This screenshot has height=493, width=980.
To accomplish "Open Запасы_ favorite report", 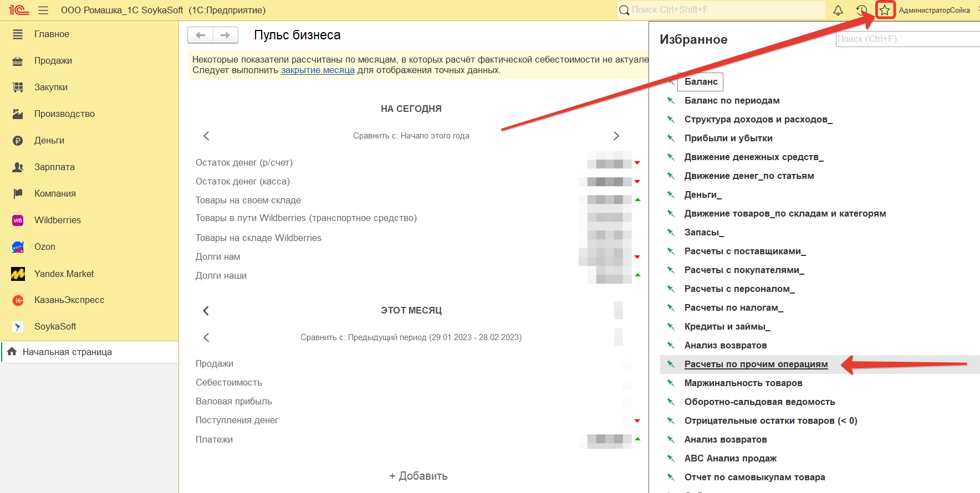I will coord(704,233).
